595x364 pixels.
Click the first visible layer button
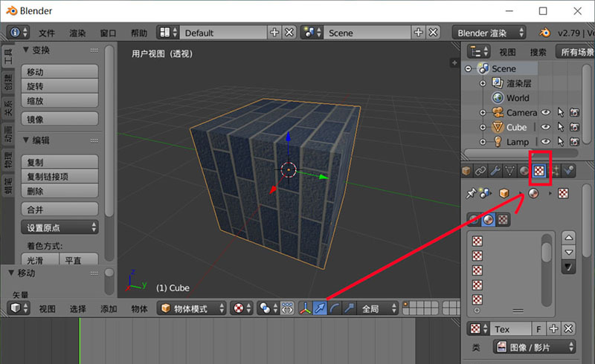click(x=406, y=305)
